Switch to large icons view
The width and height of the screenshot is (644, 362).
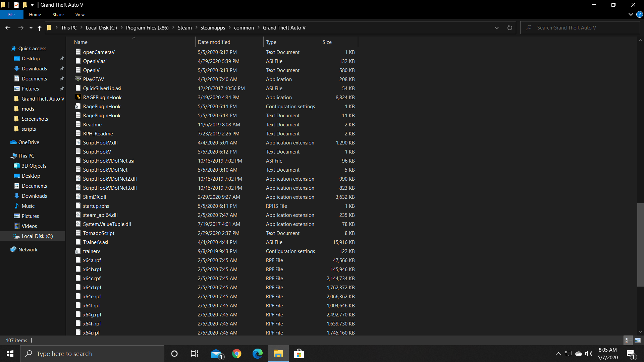tap(638, 340)
